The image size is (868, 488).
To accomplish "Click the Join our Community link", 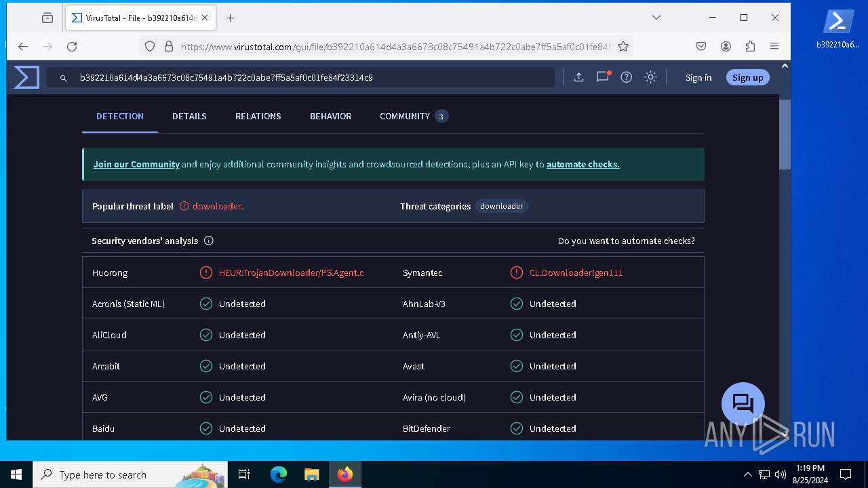I will click(136, 164).
